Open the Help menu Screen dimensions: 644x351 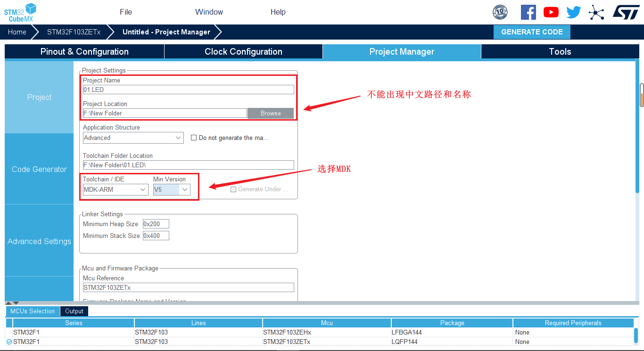click(278, 12)
